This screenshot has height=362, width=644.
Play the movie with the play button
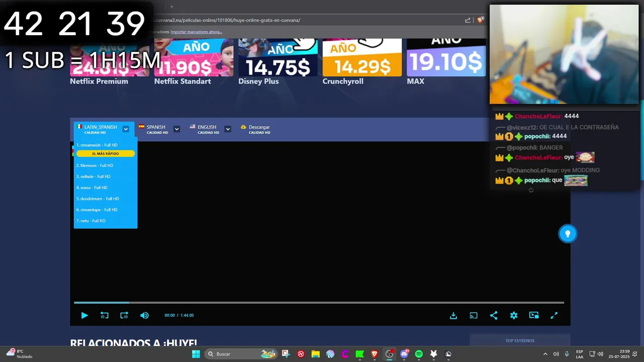point(85,315)
